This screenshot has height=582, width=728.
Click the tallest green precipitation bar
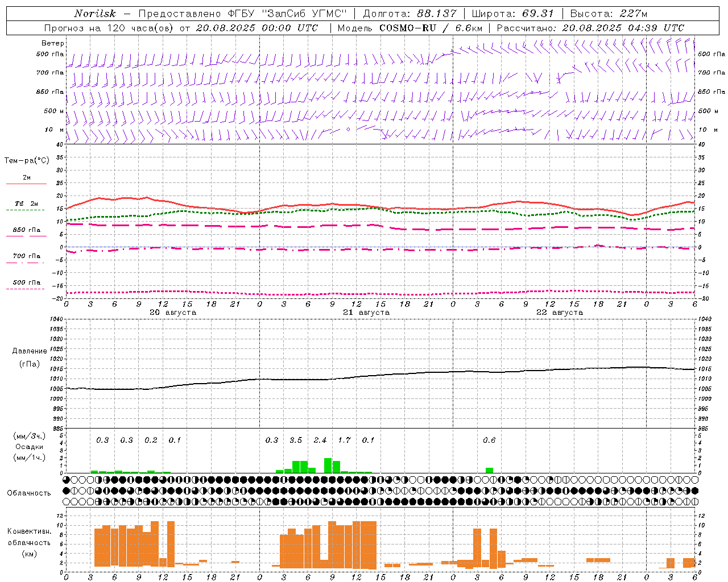click(x=328, y=465)
